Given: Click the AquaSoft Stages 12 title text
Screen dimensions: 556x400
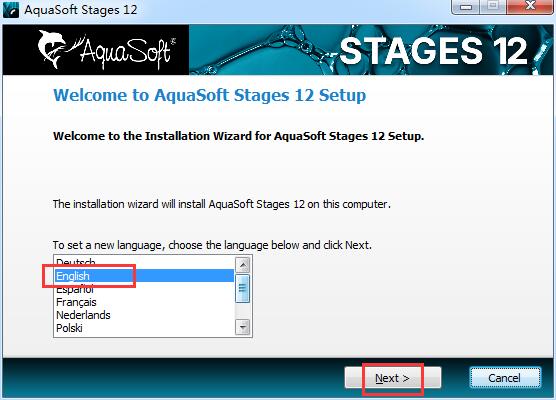Looking at the screenshot, I should click(x=81, y=10).
